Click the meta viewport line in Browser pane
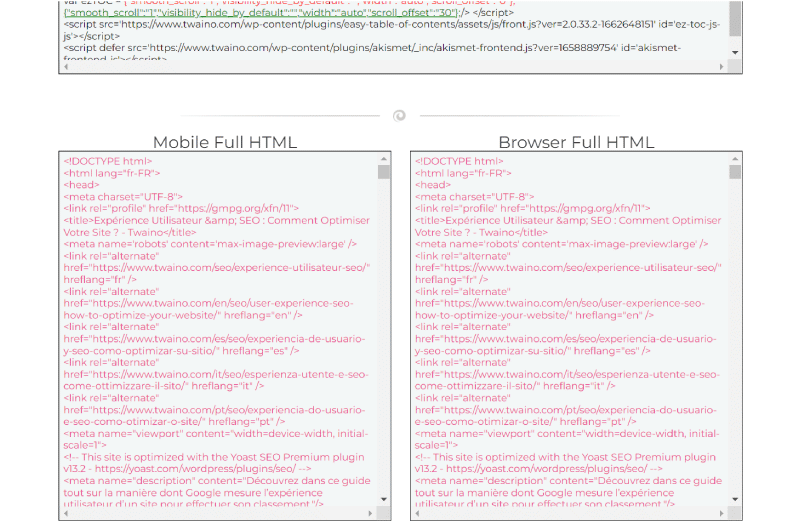Screen dimensions: 800x530 (567, 440)
